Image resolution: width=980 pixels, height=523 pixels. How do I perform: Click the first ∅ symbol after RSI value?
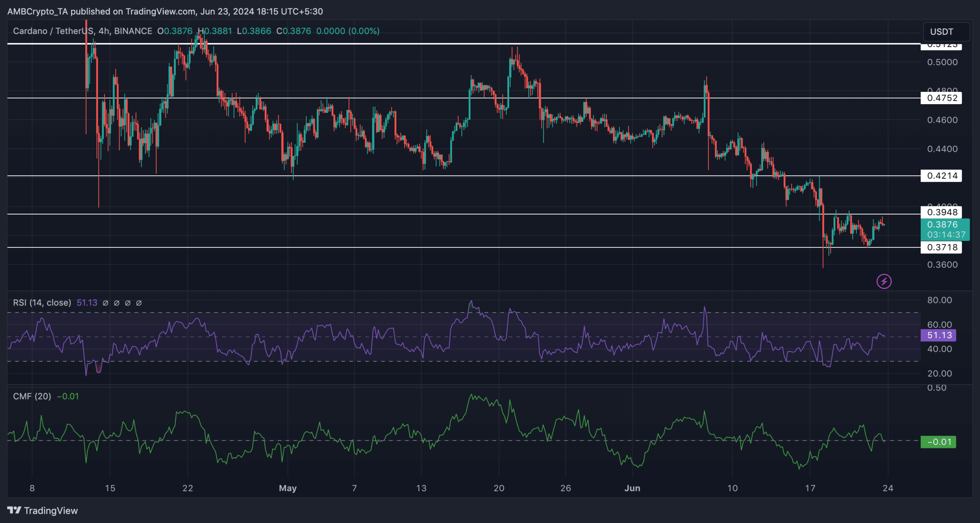106,303
